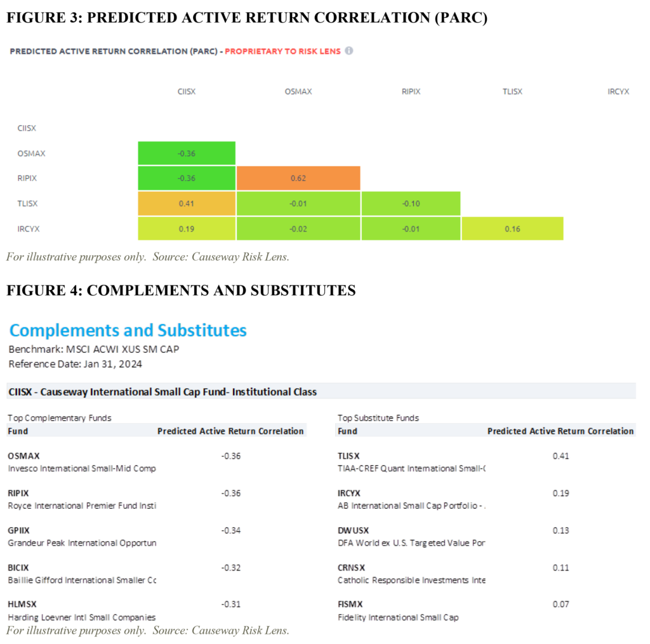650x644 pixels.
Task: Click the 0.16 heatmap cell
Action: 512,229
